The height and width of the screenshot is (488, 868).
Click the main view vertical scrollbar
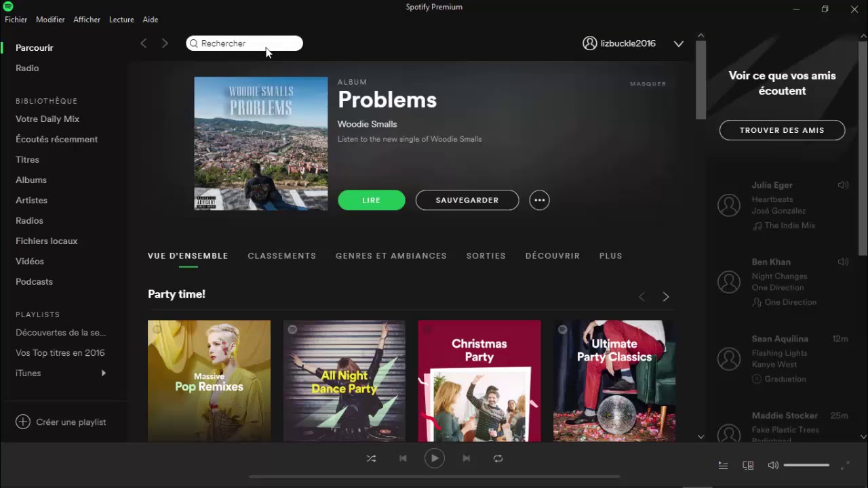701,80
